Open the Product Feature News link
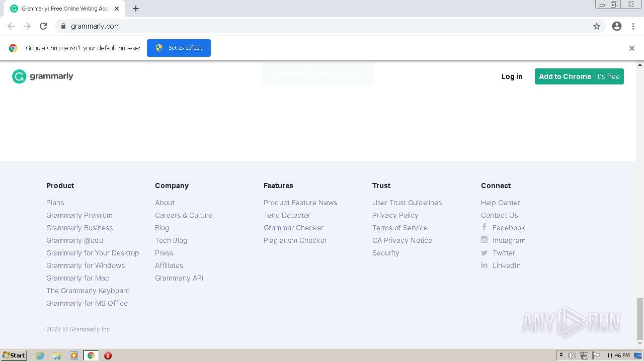Image resolution: width=644 pixels, height=362 pixels. coord(300,203)
